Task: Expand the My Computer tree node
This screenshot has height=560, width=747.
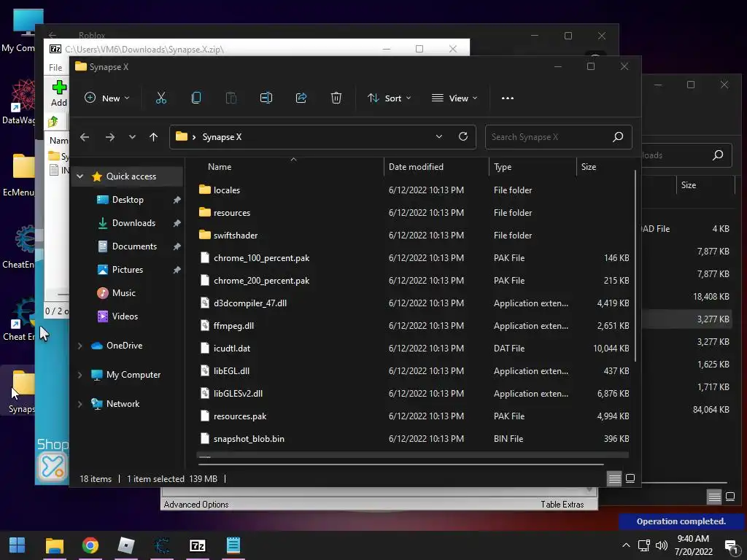Action: 80,375
